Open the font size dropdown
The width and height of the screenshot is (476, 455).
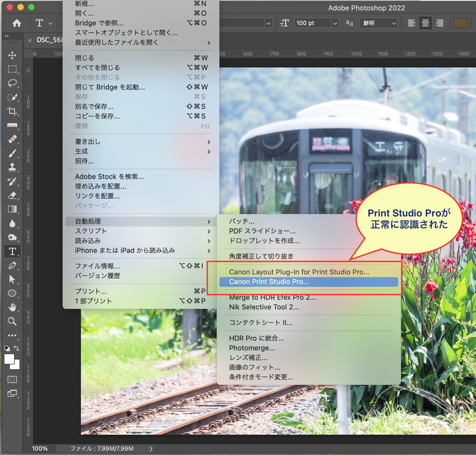point(335,23)
